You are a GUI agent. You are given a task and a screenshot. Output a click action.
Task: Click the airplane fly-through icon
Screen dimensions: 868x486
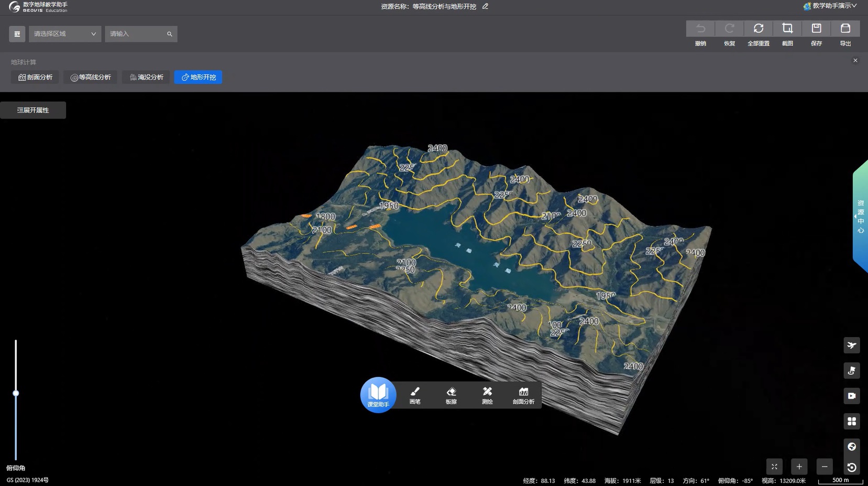pyautogui.click(x=852, y=345)
